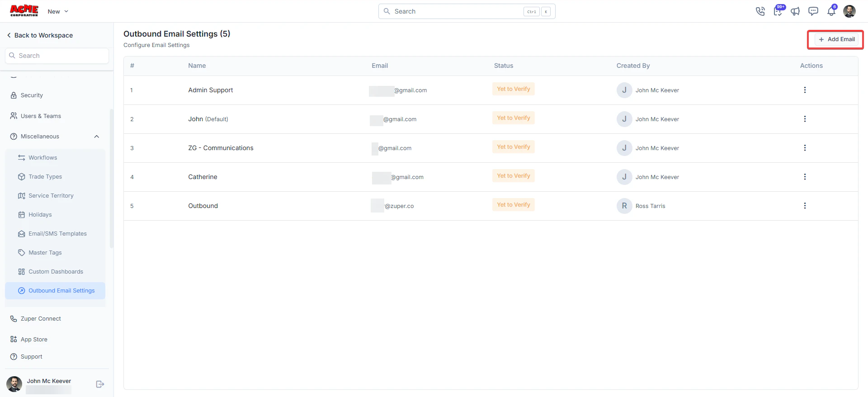Click the Email column header

[x=380, y=66]
